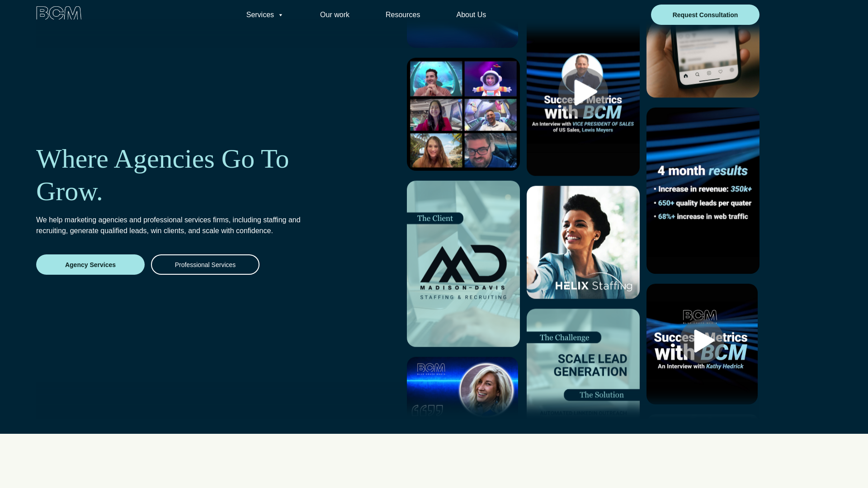868x488 pixels.
Task: Open the Madison-Davis client card
Action: coord(463,264)
